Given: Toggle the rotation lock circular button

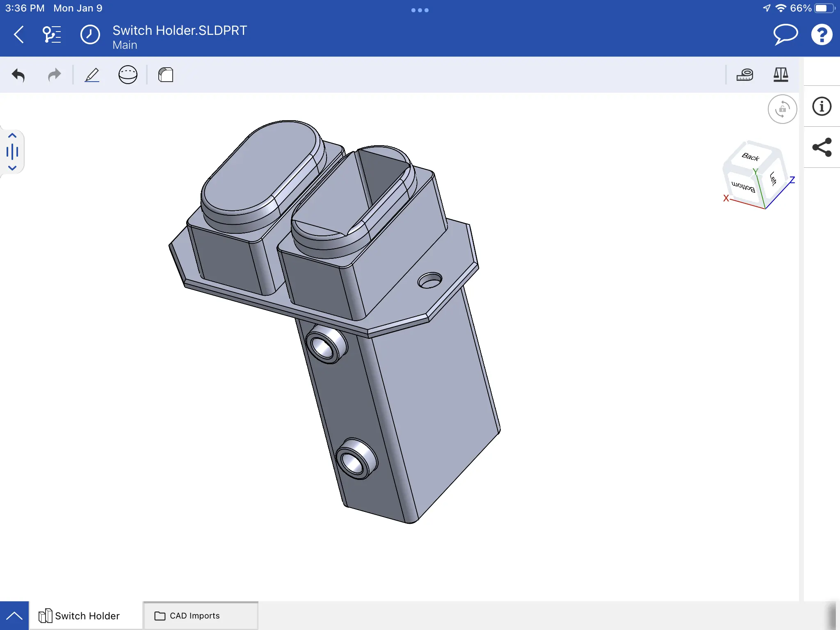Looking at the screenshot, I should [x=782, y=109].
